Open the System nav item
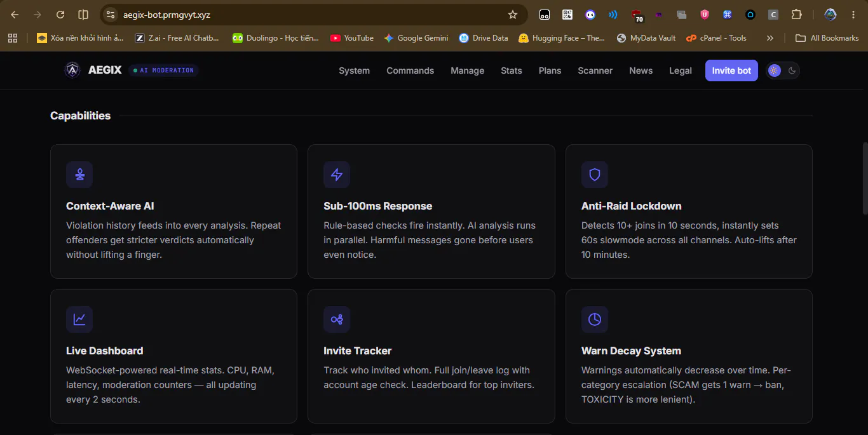 (x=354, y=70)
